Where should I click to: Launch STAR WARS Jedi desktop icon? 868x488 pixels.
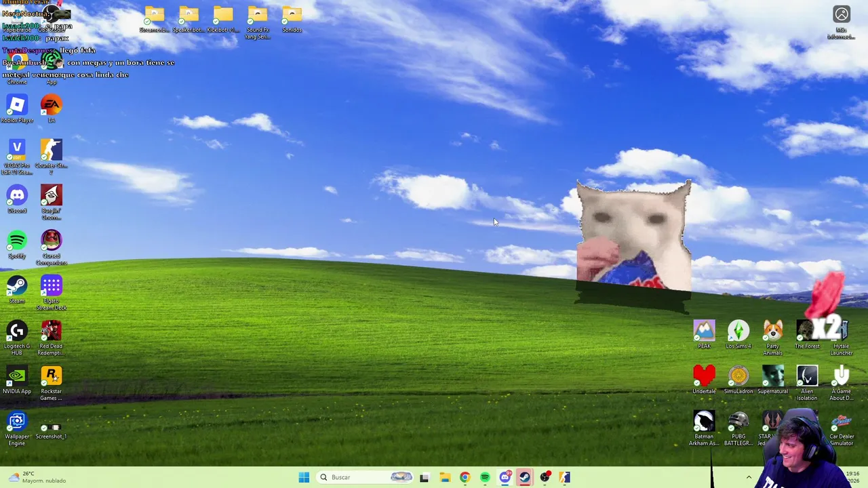click(x=772, y=428)
